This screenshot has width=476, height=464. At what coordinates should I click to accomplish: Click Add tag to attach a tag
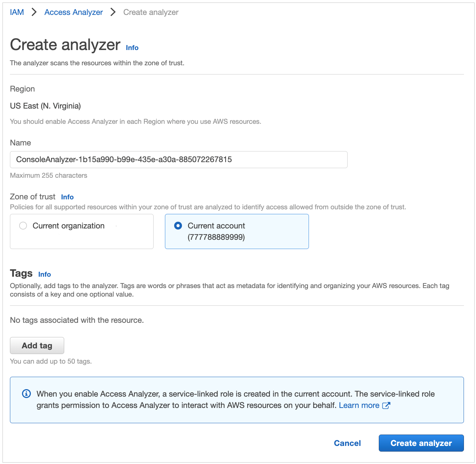[37, 345]
